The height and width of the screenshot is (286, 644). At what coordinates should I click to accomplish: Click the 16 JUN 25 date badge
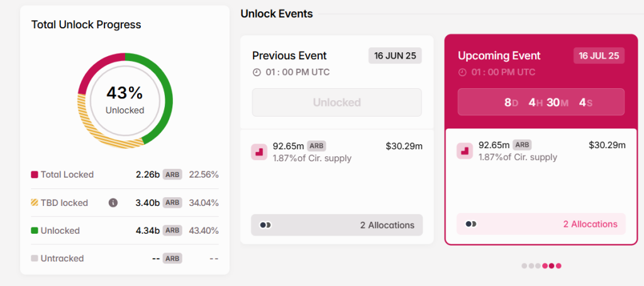pyautogui.click(x=395, y=55)
